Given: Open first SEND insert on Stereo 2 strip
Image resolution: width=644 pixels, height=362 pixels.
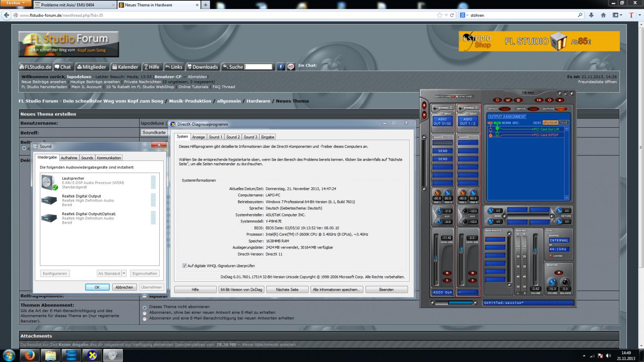Looking at the screenshot, I should (443, 151).
